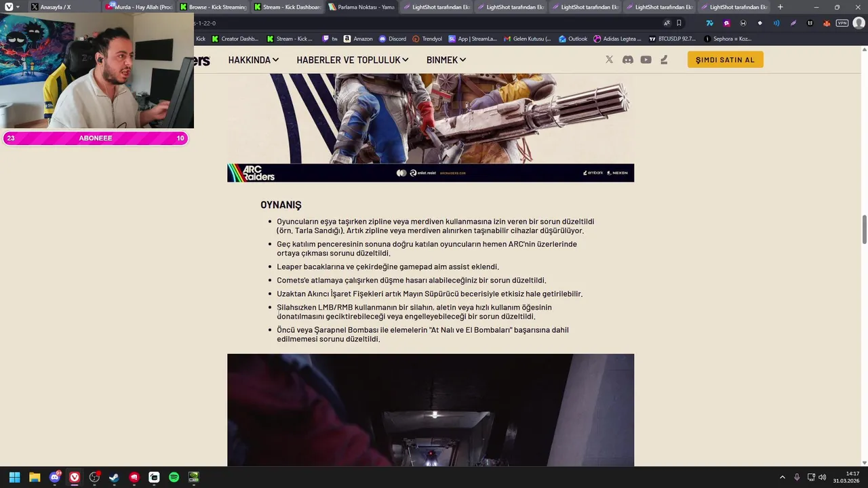The height and width of the screenshot is (488, 868).
Task: Open BTCUSD.P TradingView bookmark
Action: [x=673, y=39]
